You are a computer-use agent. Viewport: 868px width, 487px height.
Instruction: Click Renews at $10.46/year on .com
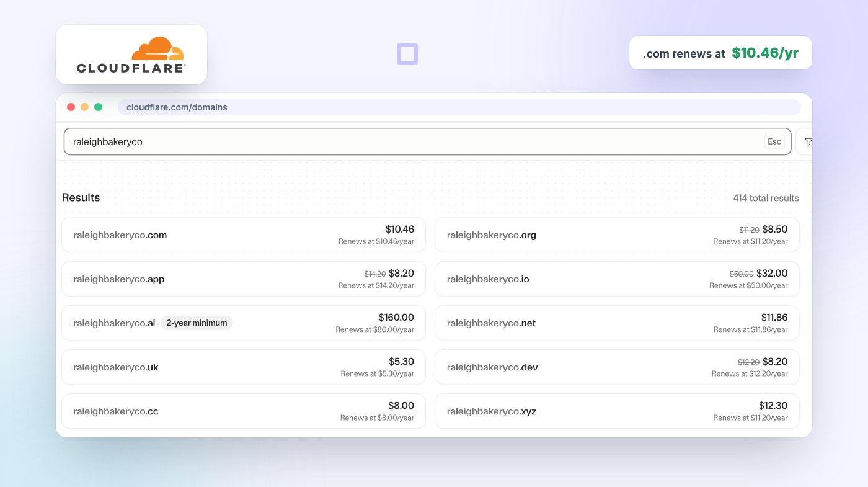pyautogui.click(x=376, y=242)
